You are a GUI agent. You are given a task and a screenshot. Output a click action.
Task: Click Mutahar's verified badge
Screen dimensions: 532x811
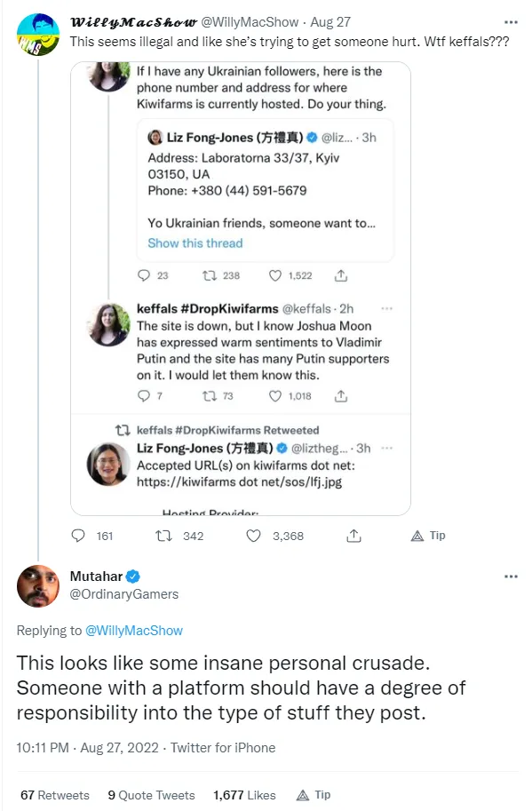click(x=133, y=576)
